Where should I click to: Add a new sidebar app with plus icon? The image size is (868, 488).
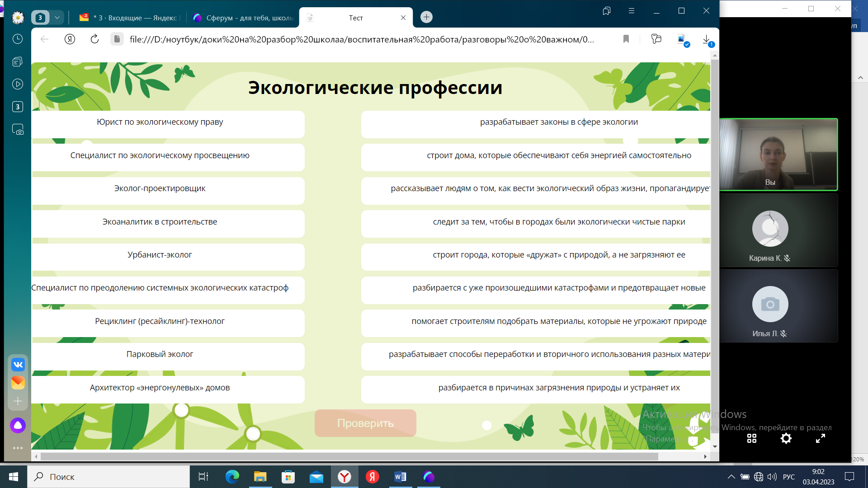tap(18, 401)
